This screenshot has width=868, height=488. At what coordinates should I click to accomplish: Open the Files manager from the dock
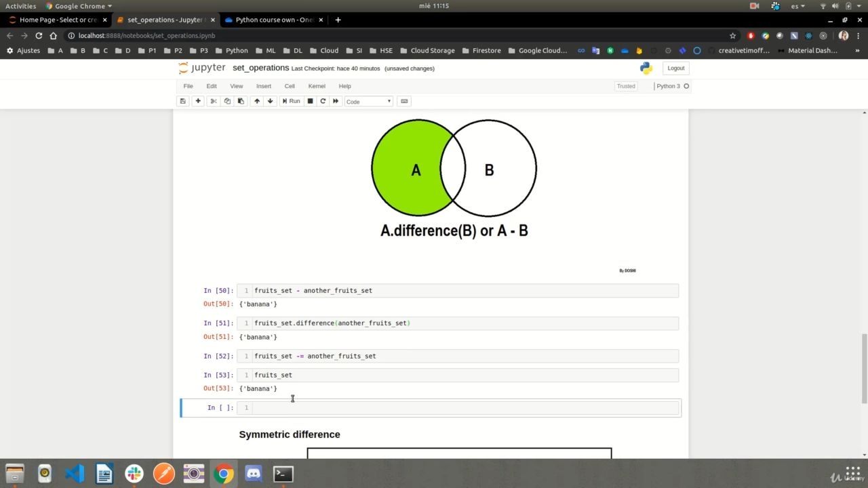click(x=15, y=474)
